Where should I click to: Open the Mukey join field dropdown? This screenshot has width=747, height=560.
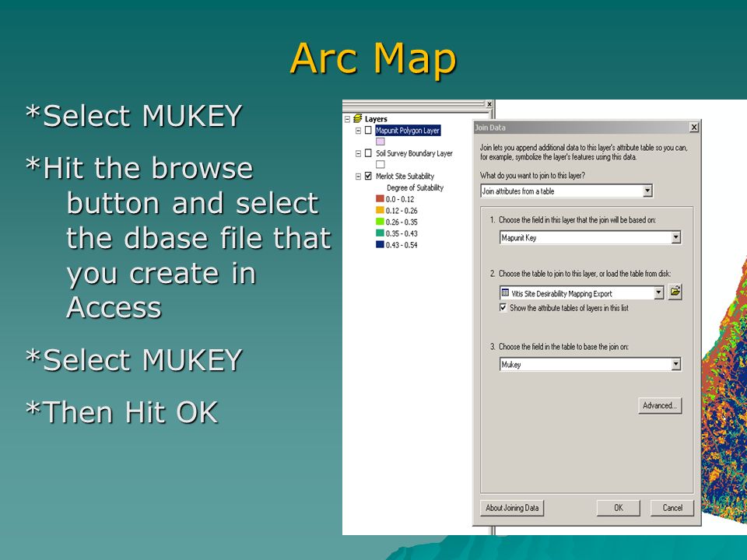[675, 364]
